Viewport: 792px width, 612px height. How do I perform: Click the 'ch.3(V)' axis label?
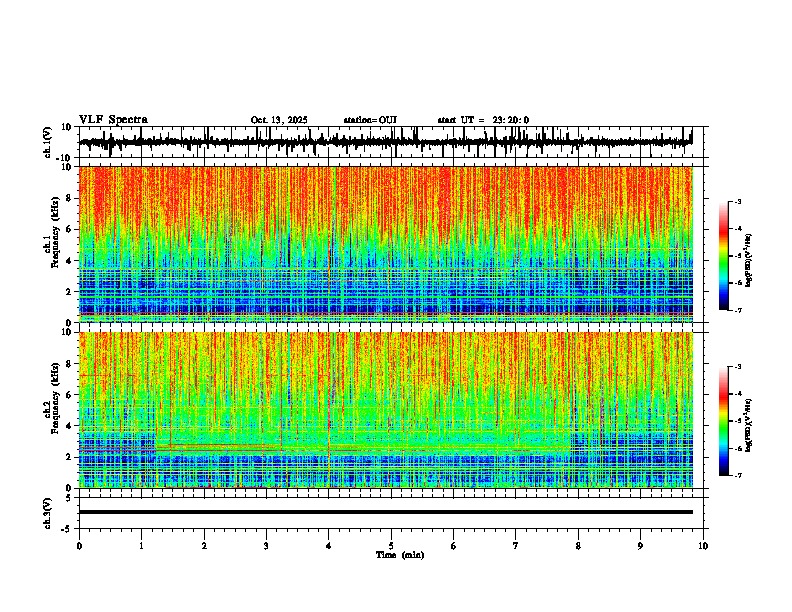pos(48,513)
